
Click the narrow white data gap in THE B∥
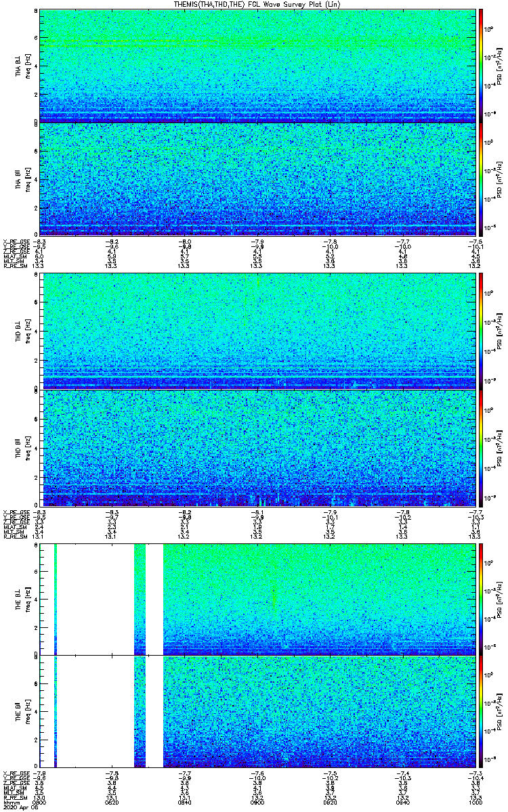click(x=154, y=711)
